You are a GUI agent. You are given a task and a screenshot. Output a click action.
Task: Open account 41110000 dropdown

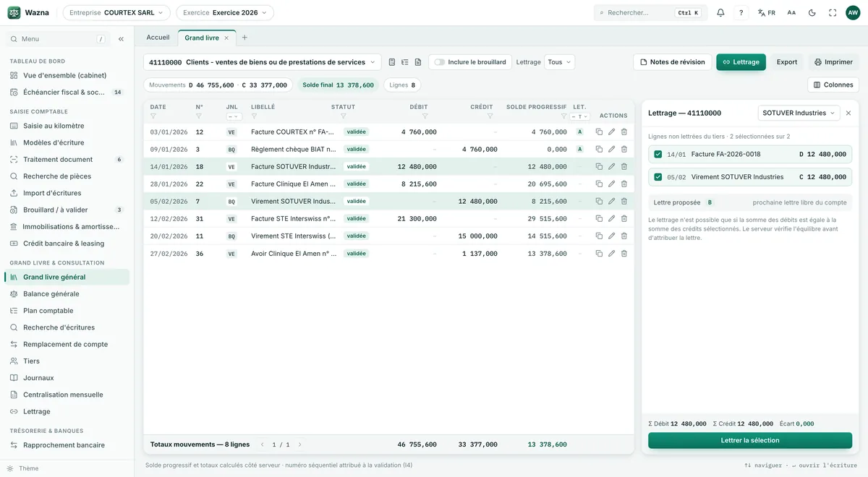262,62
